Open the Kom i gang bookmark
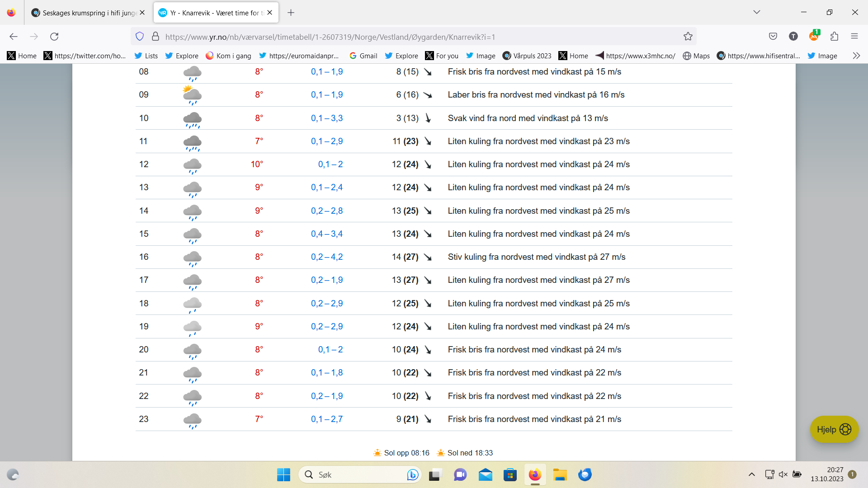 pos(228,56)
